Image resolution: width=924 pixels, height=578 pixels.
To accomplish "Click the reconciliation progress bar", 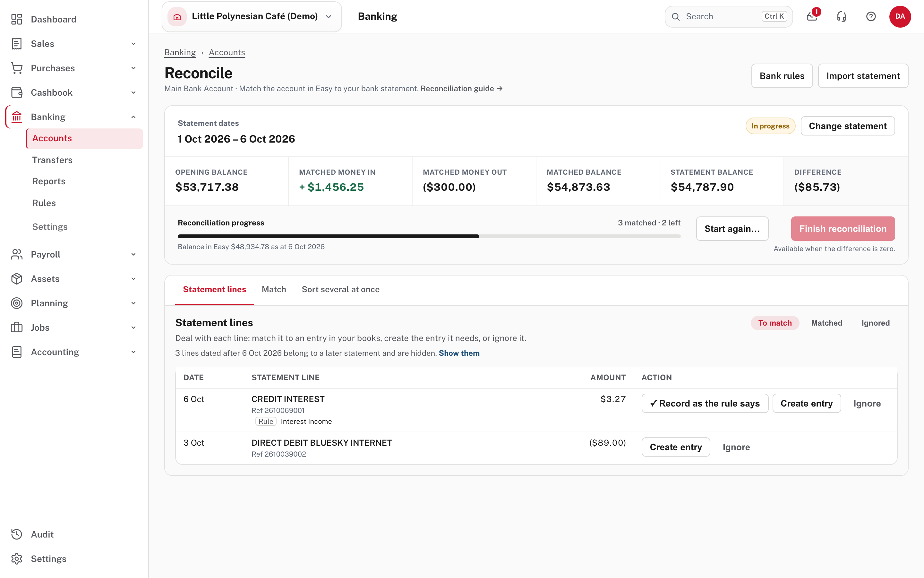I will [x=429, y=236].
